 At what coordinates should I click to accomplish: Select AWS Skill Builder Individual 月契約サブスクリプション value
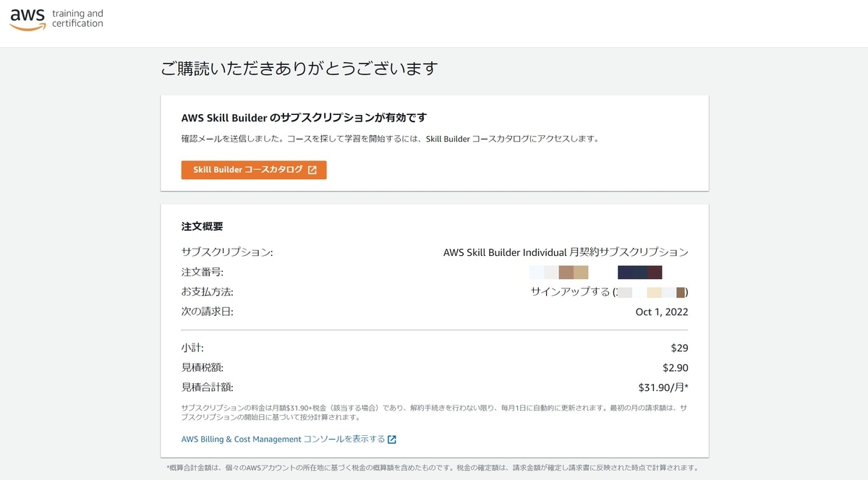point(566,252)
